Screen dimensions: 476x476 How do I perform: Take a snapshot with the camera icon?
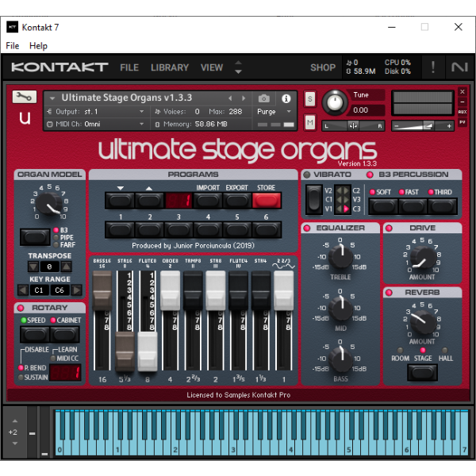[264, 98]
